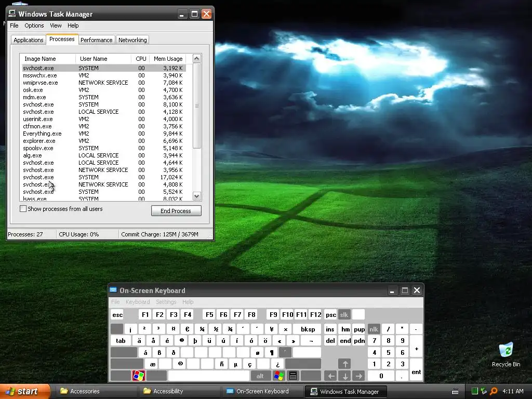Click the right Windows logo key beside alt
Viewport: 532px width, 399px height.
click(279, 376)
